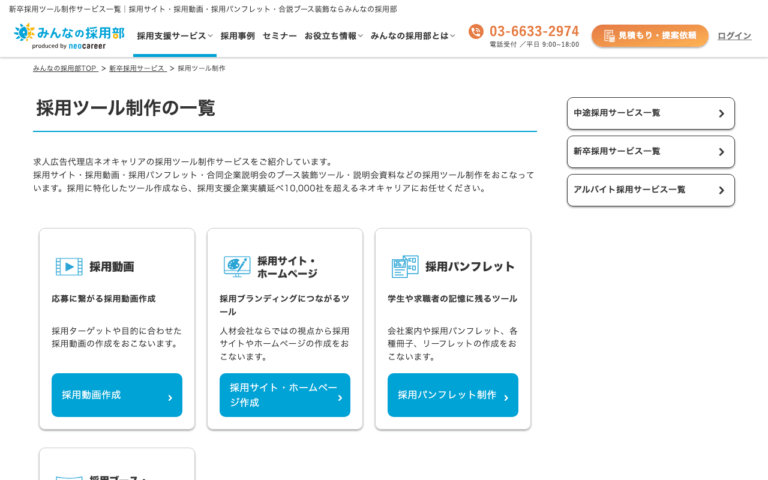Click the pamphlet icon beside 採用パンフレット
Screen dimensions: 768x480
click(405, 267)
